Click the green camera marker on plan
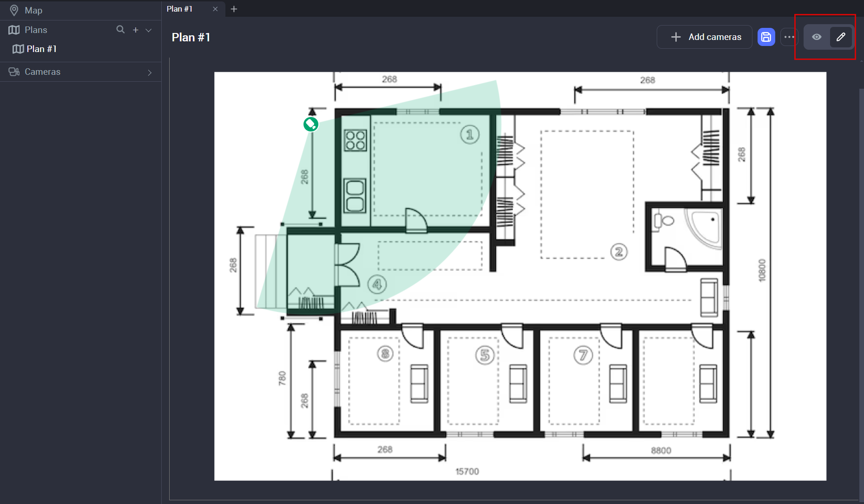The width and height of the screenshot is (864, 504). tap(311, 124)
